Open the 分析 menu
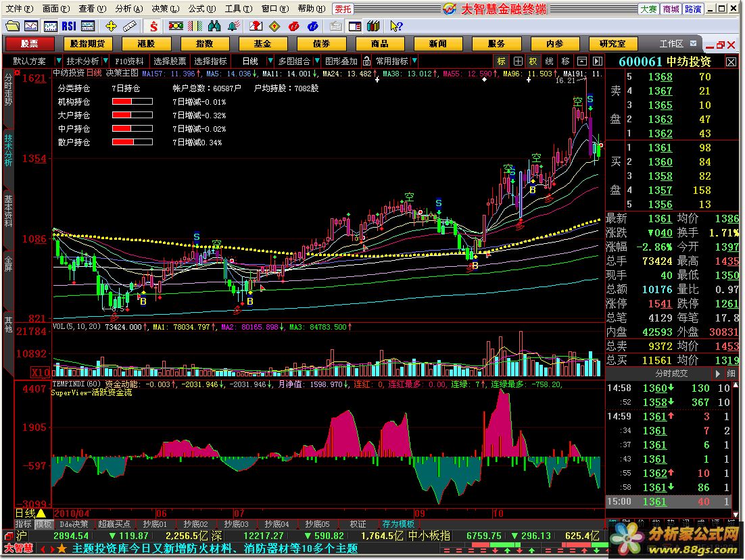The height and width of the screenshot is (560, 745). tap(128, 9)
